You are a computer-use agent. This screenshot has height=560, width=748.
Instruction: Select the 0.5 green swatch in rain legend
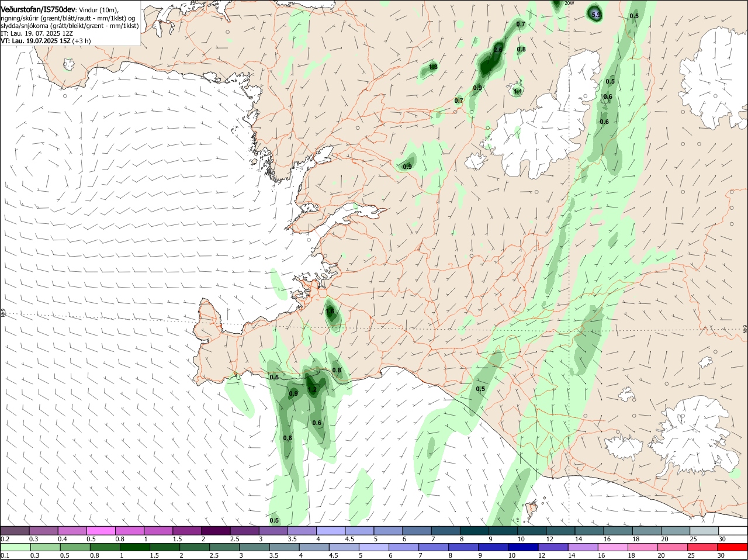coord(75,547)
